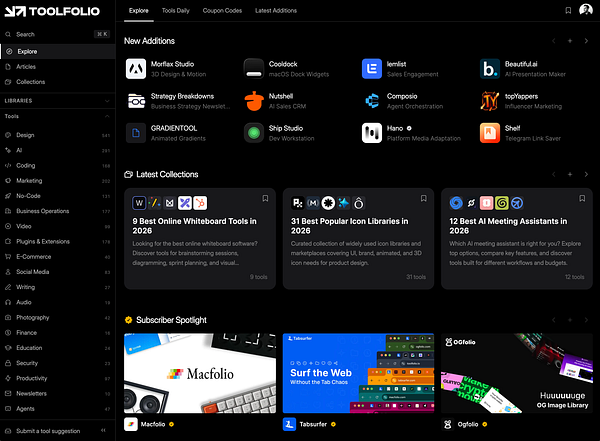Click the Macfolio small icon below thumbnail
Screen dimensions: 600x441
coord(131,424)
